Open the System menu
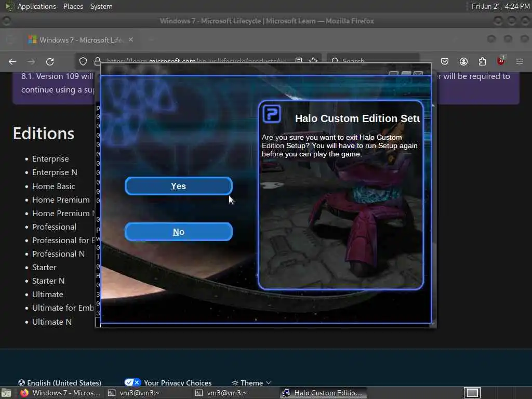This screenshot has width=532, height=399. [x=101, y=6]
